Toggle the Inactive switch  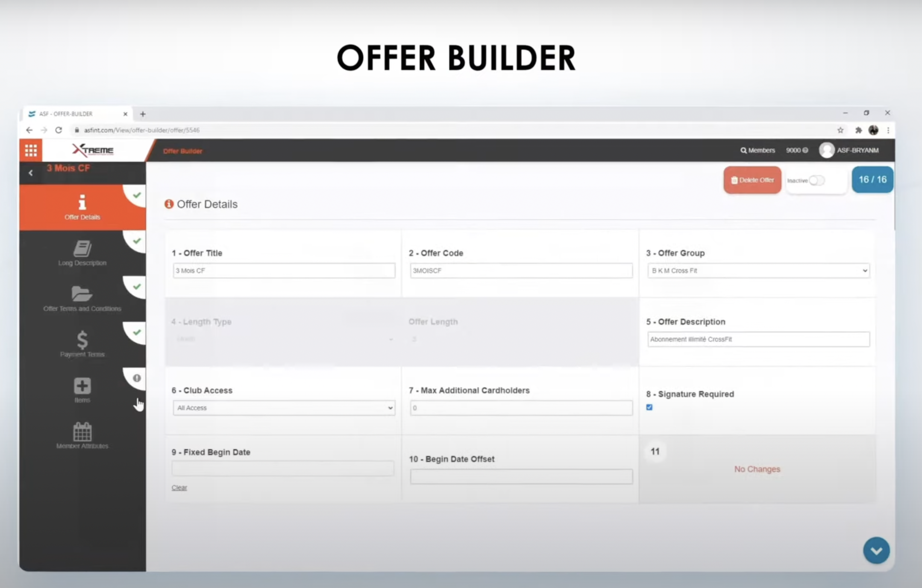click(x=816, y=180)
